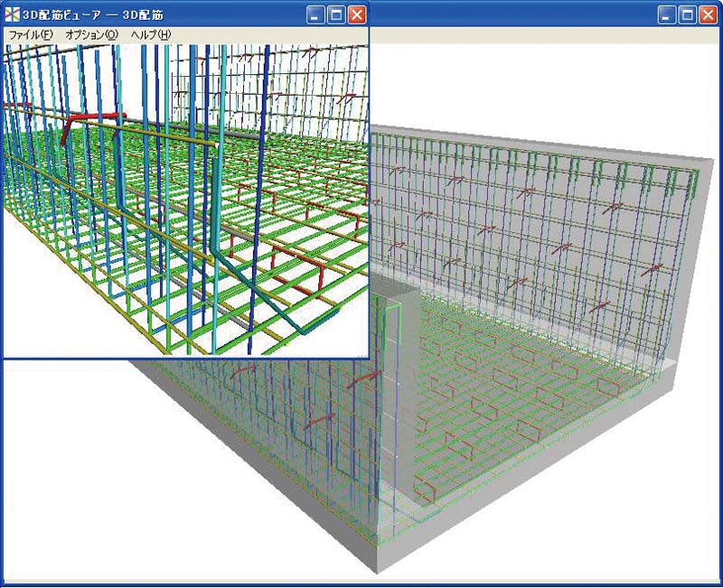Minimize the 3D配筋ビューア front window

tap(315, 14)
